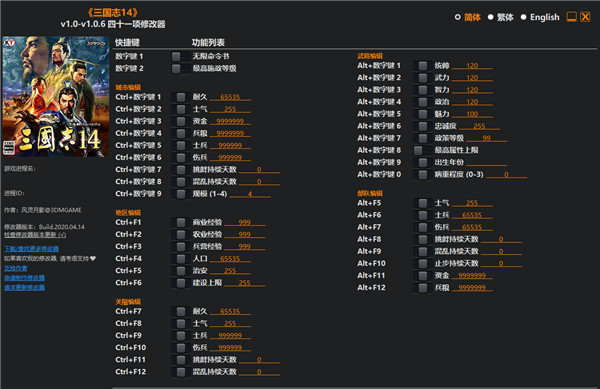Toggle Ctrl+数字键 4 兵粮 switch
600x389 pixels.
tap(181, 133)
